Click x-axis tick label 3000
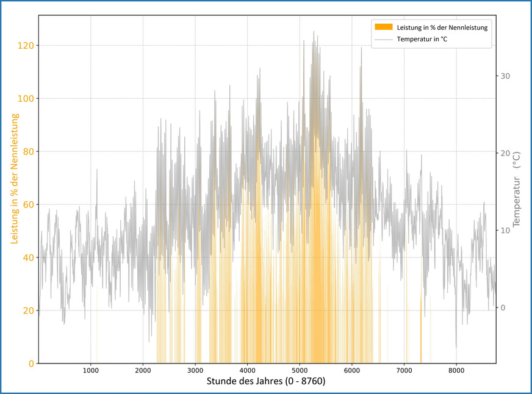Viewport: 532px width, 394px height. (x=195, y=370)
